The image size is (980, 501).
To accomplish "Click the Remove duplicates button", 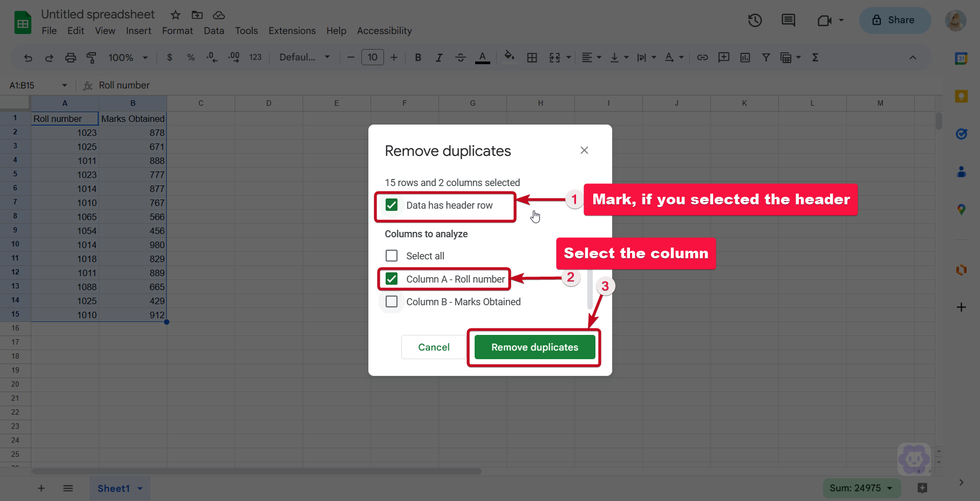I will tap(534, 347).
